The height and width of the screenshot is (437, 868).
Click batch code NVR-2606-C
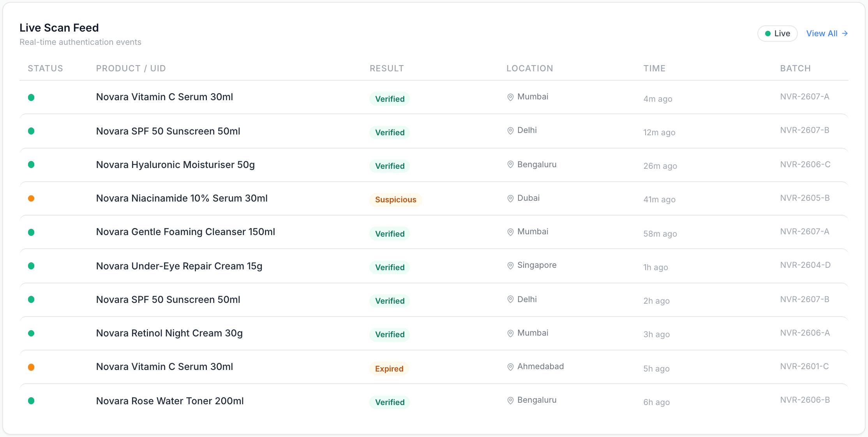(x=805, y=165)
